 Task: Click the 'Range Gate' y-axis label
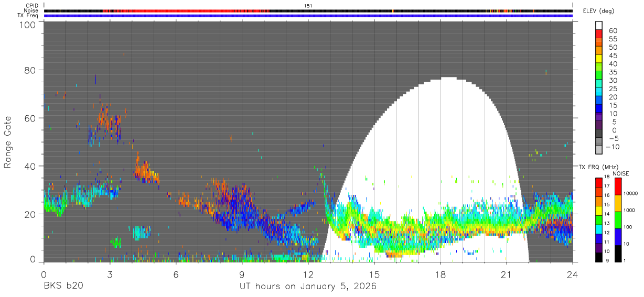coord(8,143)
